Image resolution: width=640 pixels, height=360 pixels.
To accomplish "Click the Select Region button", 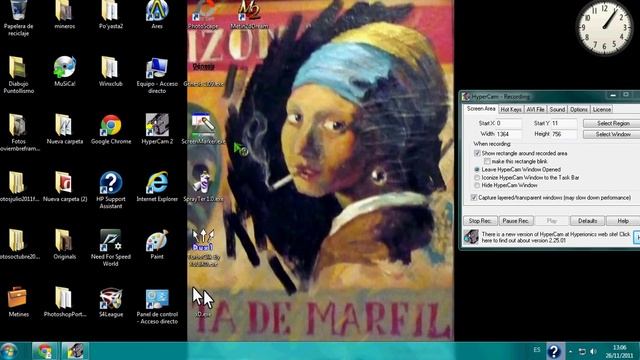I will click(612, 123).
